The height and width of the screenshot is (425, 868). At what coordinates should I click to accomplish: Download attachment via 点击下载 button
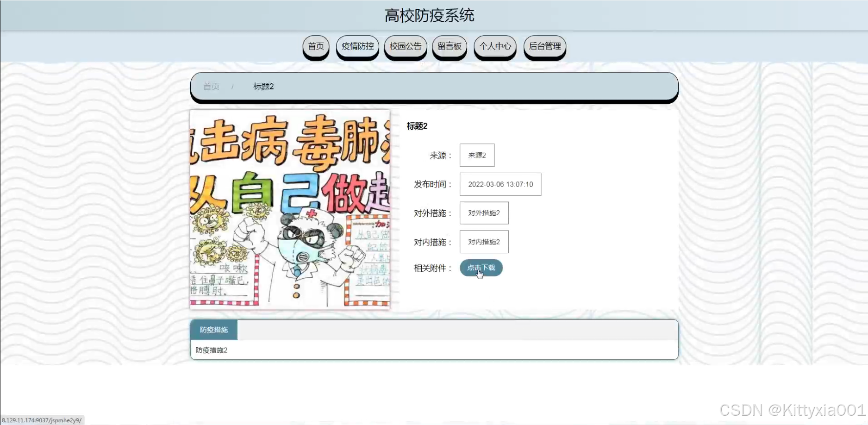(481, 268)
